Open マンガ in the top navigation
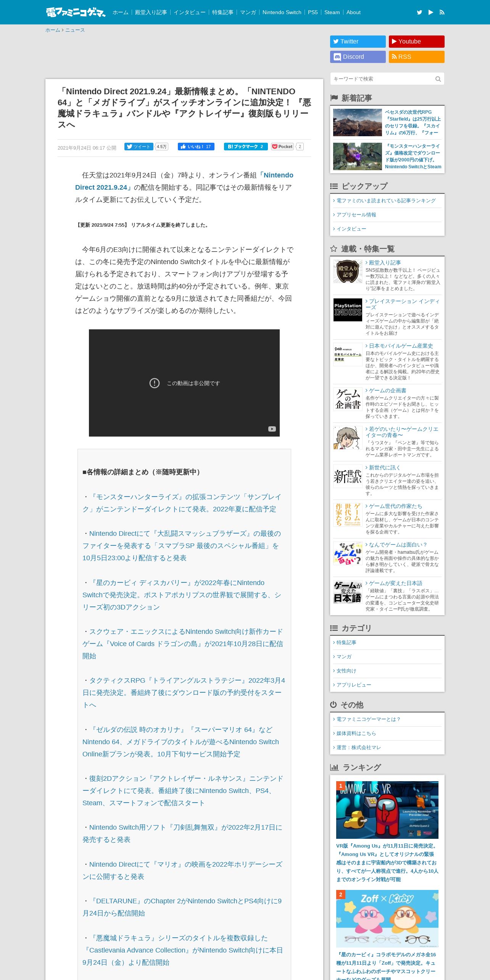 tap(248, 12)
